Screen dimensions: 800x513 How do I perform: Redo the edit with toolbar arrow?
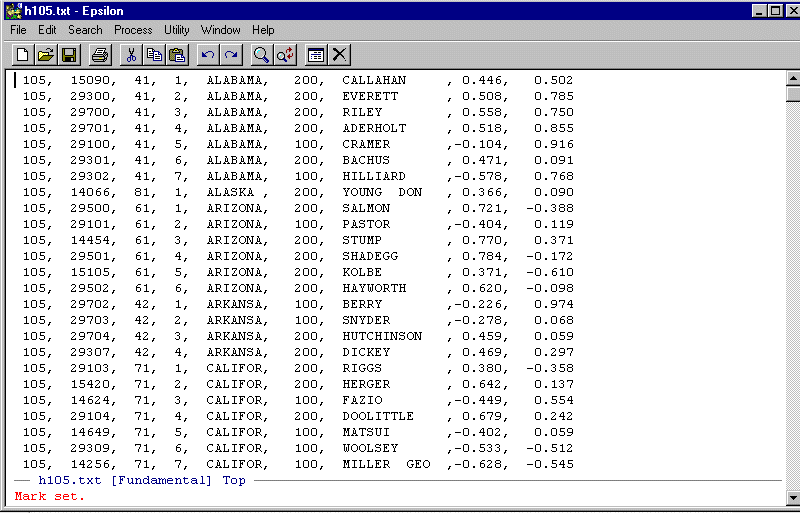pos(231,55)
